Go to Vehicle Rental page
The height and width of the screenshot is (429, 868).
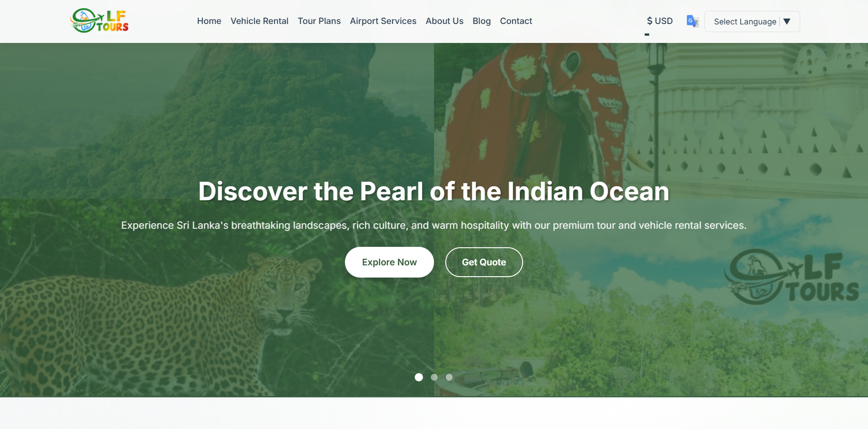coord(259,21)
